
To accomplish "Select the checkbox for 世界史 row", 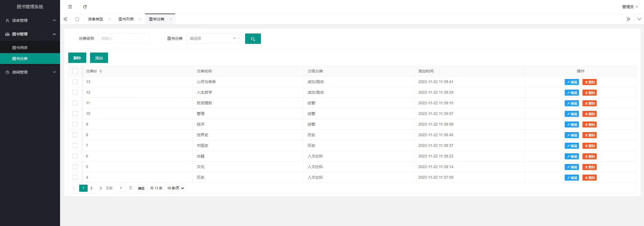I will [x=75, y=135].
